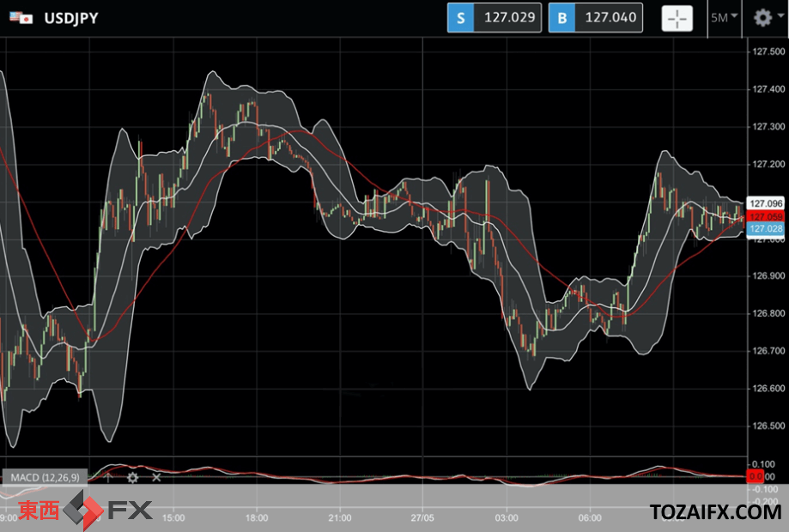This screenshot has width=789, height=532.
Task: Click the 18:00 time axis label
Action: pos(257,518)
